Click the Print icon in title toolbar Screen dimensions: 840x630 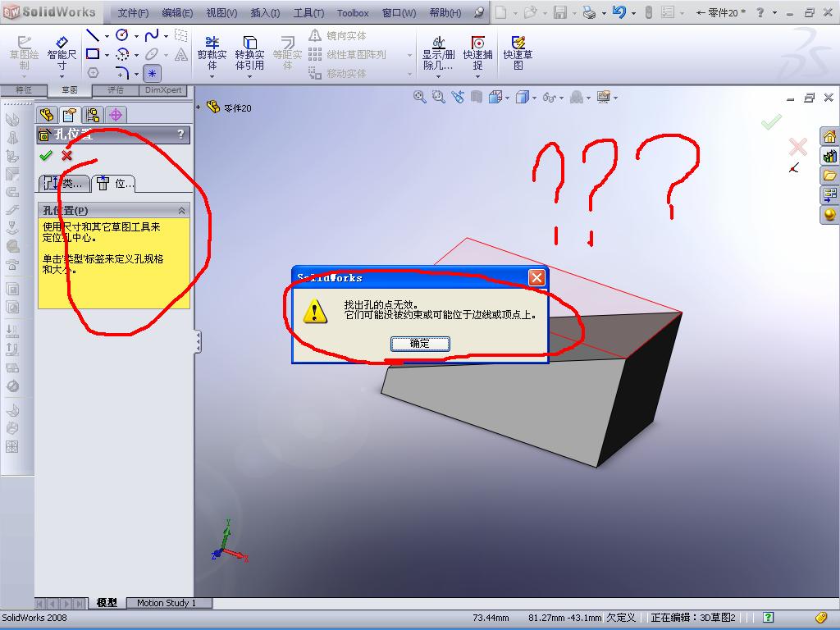(x=589, y=12)
